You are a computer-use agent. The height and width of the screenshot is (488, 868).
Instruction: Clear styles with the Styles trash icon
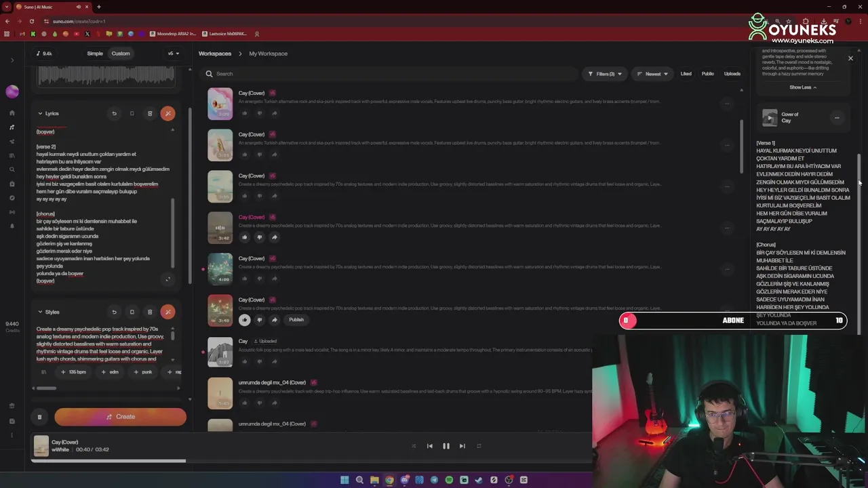point(150,312)
